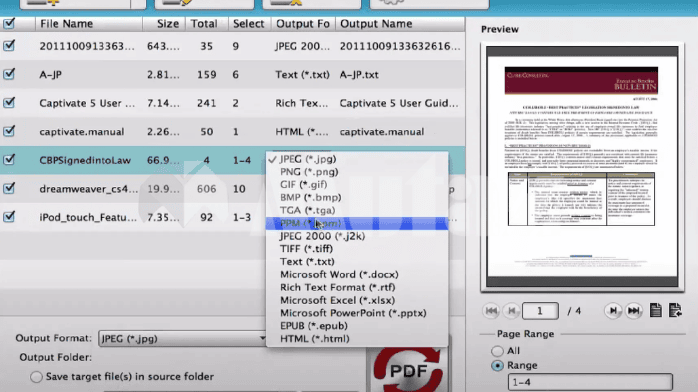The width and height of the screenshot is (698, 392).
Task: Choose JPEG (*.jpg) from format list
Action: [x=357, y=159]
